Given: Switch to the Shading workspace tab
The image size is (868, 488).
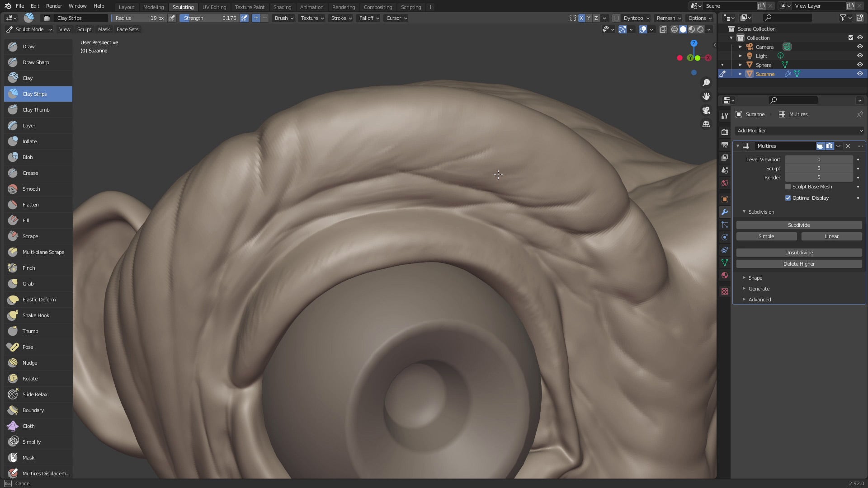Looking at the screenshot, I should [x=282, y=7].
